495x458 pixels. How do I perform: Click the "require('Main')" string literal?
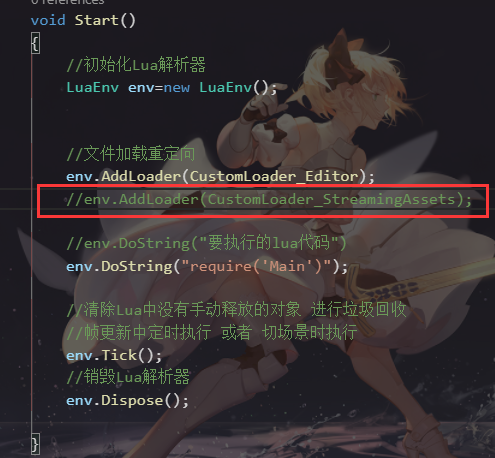coord(256,266)
